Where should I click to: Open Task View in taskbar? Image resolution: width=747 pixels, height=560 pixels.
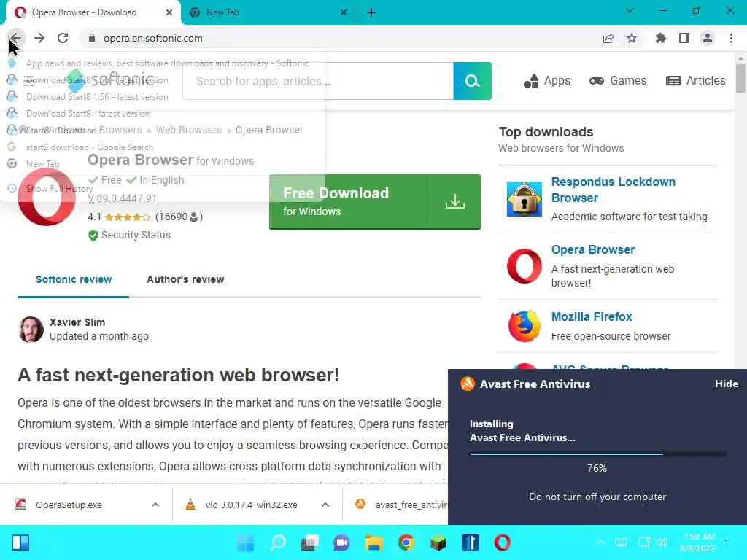tap(309, 542)
